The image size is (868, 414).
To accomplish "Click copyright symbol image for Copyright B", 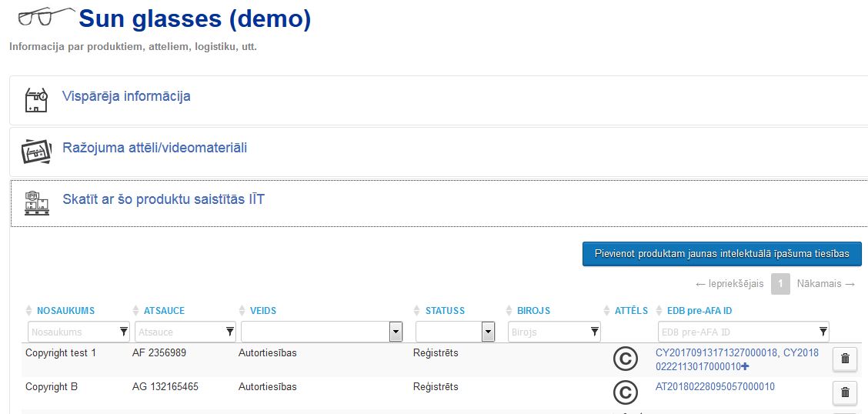I will [x=625, y=392].
